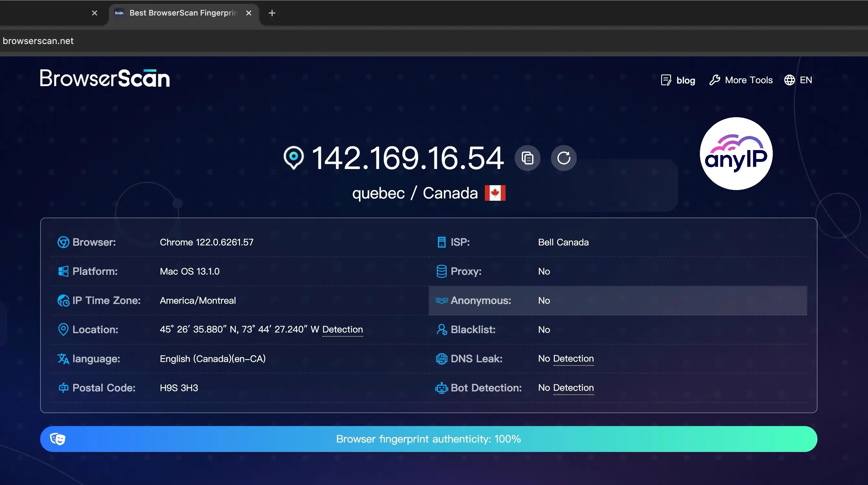
Task: Click the Mac OS 13.1.0 value
Action: point(190,271)
